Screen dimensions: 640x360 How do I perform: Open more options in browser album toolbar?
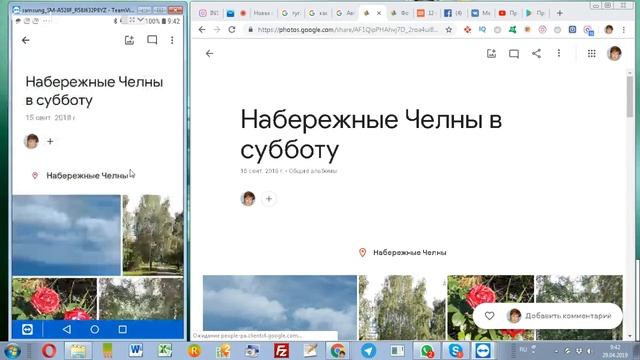point(559,53)
